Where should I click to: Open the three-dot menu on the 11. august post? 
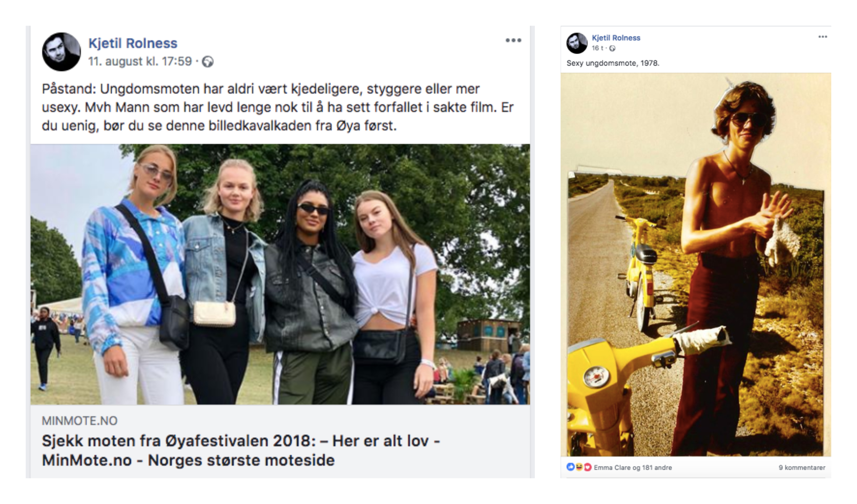click(x=513, y=40)
